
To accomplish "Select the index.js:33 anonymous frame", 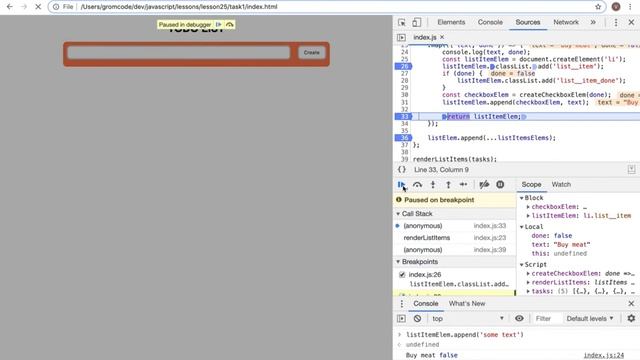I will 454,226.
